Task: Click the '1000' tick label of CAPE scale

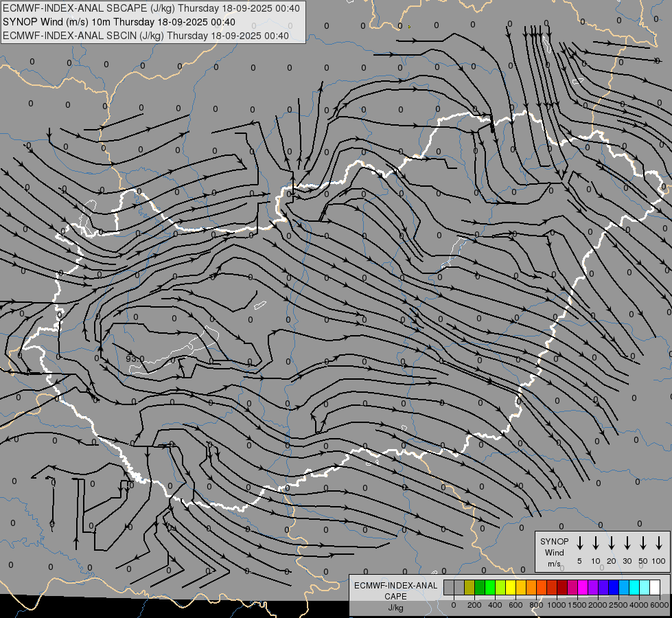Action: 556,605
